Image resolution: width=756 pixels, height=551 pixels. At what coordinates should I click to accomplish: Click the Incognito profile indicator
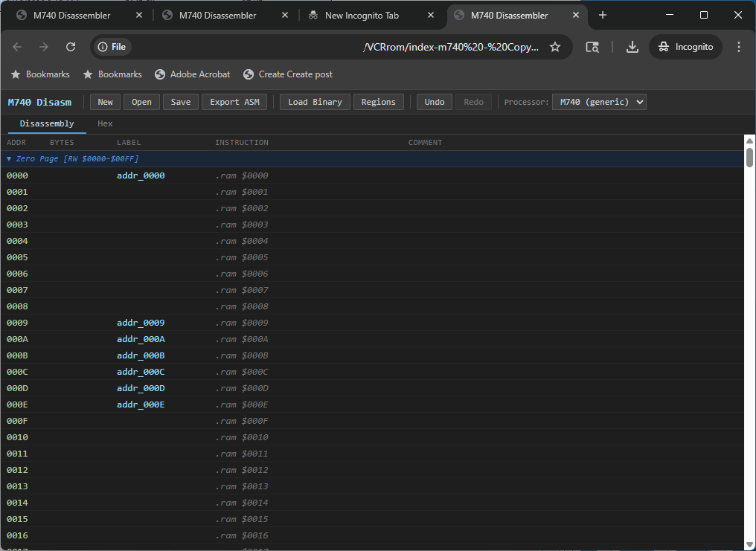coord(685,47)
